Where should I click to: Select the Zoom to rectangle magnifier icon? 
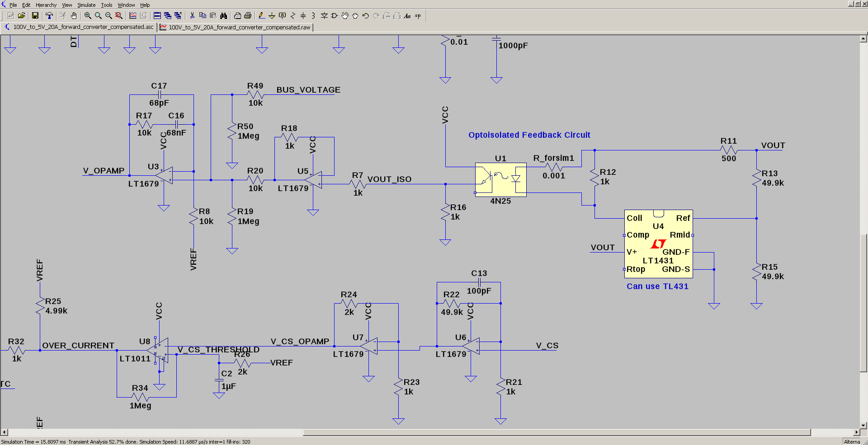click(98, 16)
